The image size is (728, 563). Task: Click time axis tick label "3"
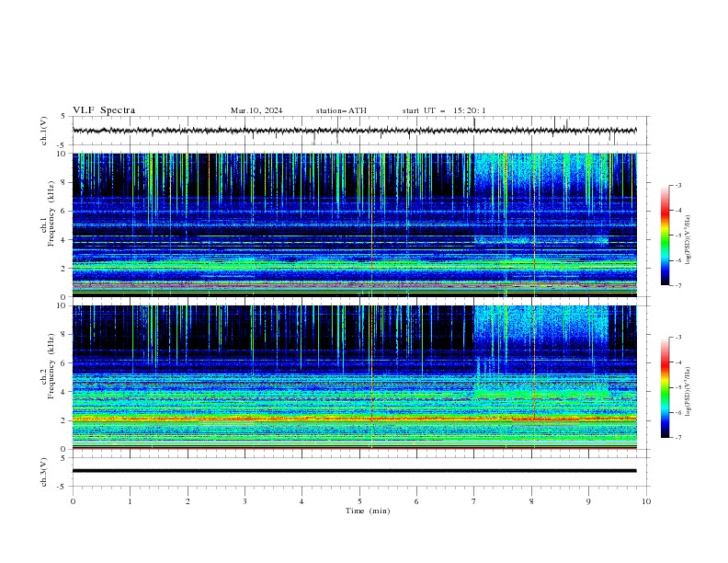tap(245, 501)
